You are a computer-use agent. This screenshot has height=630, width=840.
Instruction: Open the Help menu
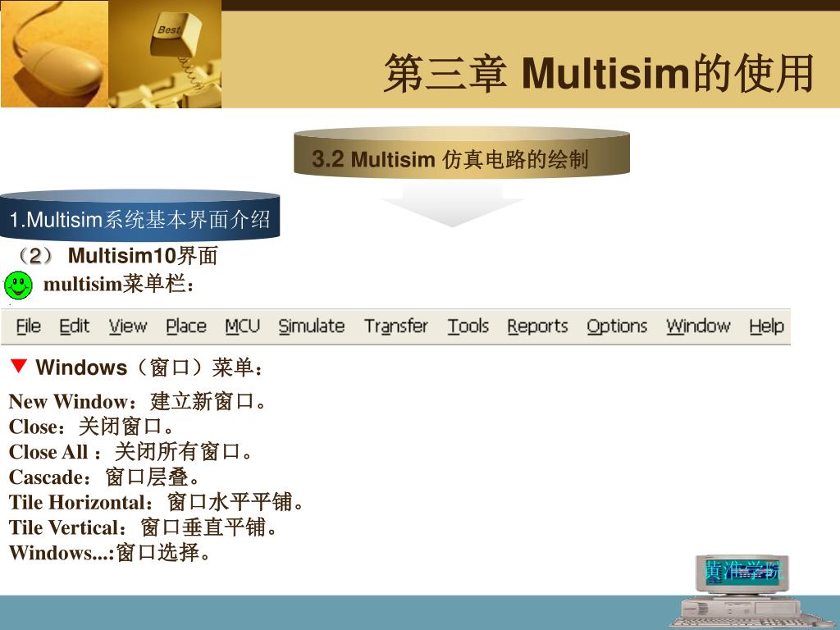click(x=767, y=326)
